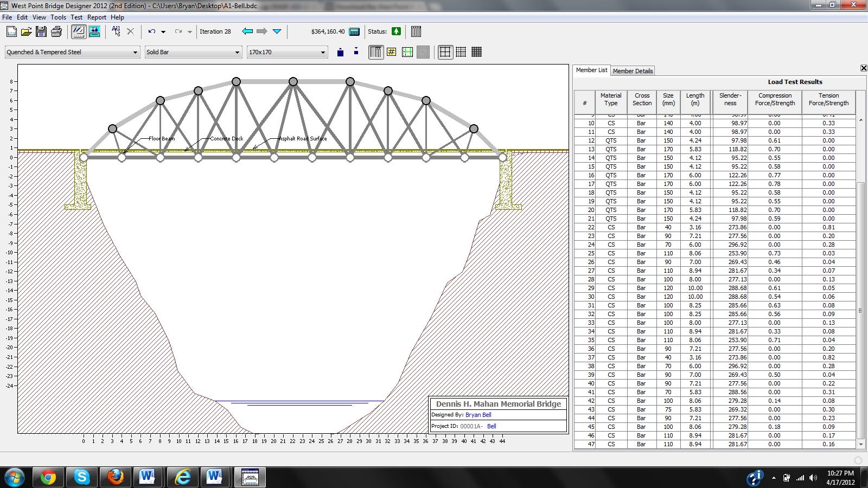Screen dimensions: 868x488
Task: Toggle symmetry guides display
Action: 407,52
